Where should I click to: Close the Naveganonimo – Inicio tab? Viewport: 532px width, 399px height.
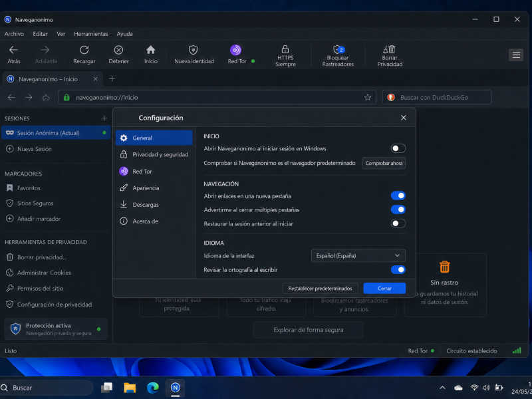[95, 78]
